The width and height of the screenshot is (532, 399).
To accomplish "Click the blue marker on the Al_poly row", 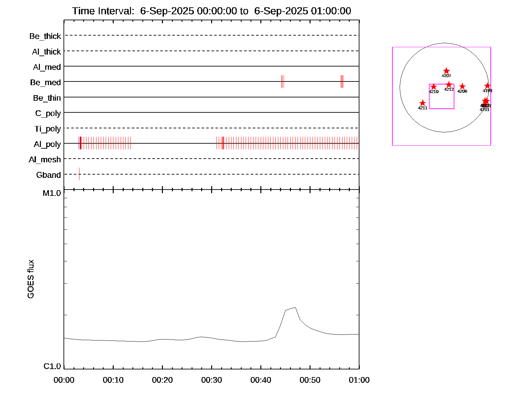I will pos(81,143).
